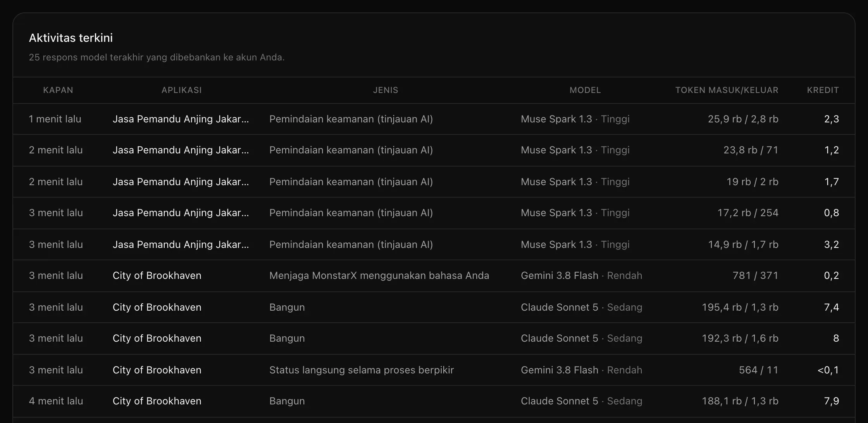Click credit value 8
The height and width of the screenshot is (423, 868).
point(836,338)
